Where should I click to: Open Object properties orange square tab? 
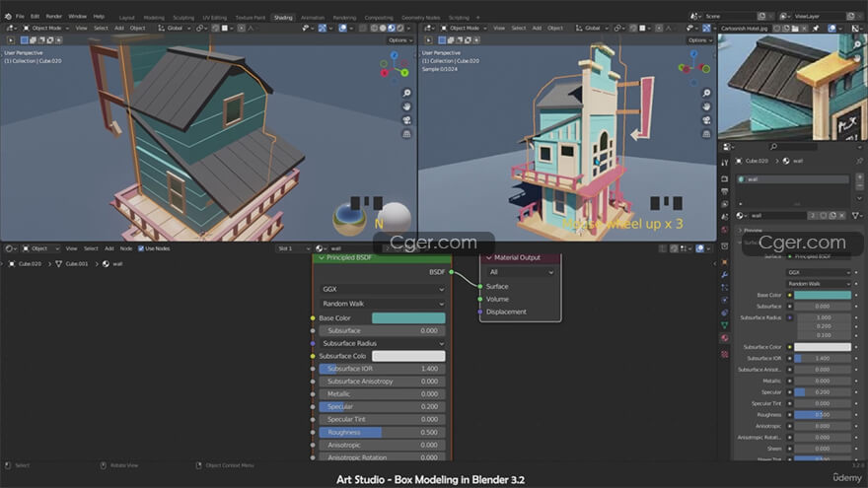point(725,262)
